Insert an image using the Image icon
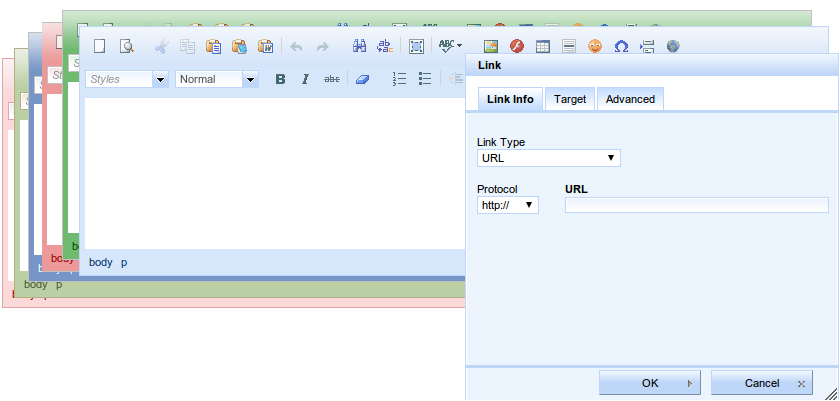 point(491,46)
